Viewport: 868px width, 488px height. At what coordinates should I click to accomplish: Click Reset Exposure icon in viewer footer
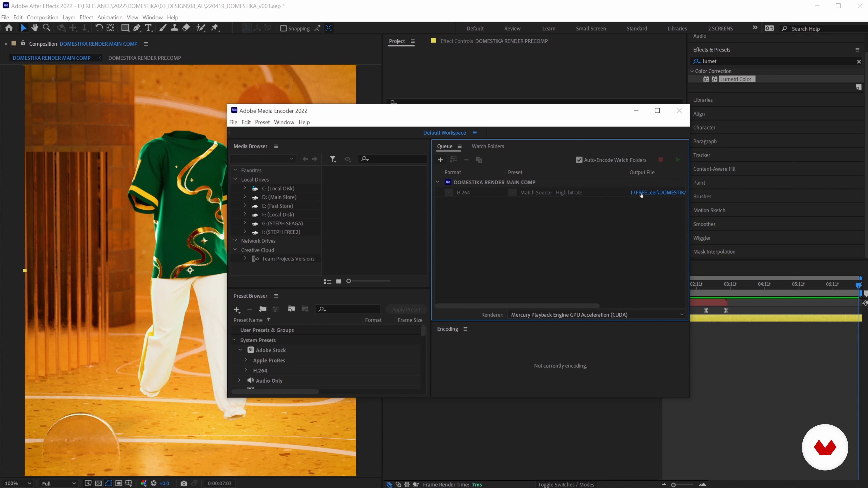pos(154,483)
